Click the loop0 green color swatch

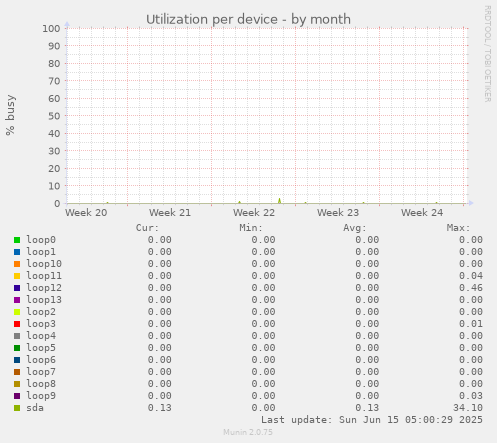(17, 240)
